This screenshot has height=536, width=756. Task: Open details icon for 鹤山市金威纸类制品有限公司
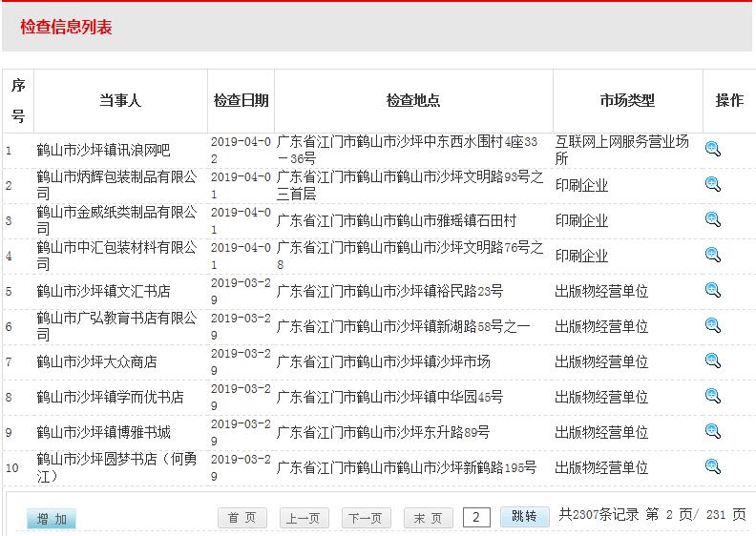(x=712, y=219)
